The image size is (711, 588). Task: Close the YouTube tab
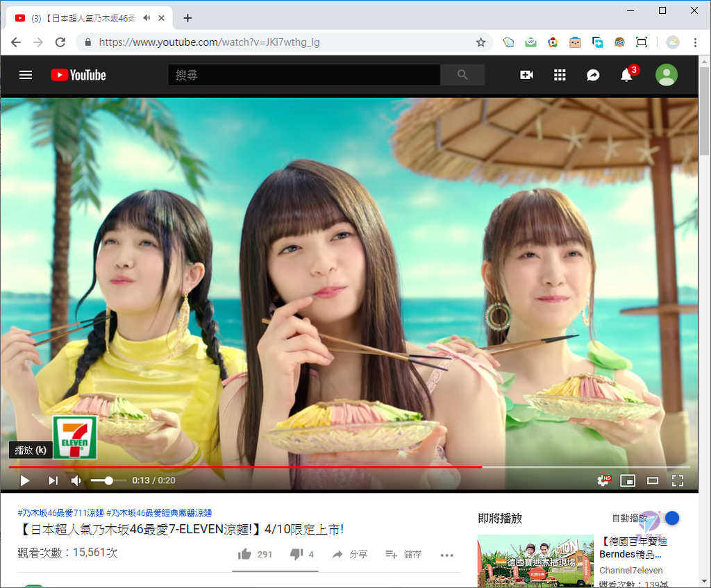tap(161, 18)
